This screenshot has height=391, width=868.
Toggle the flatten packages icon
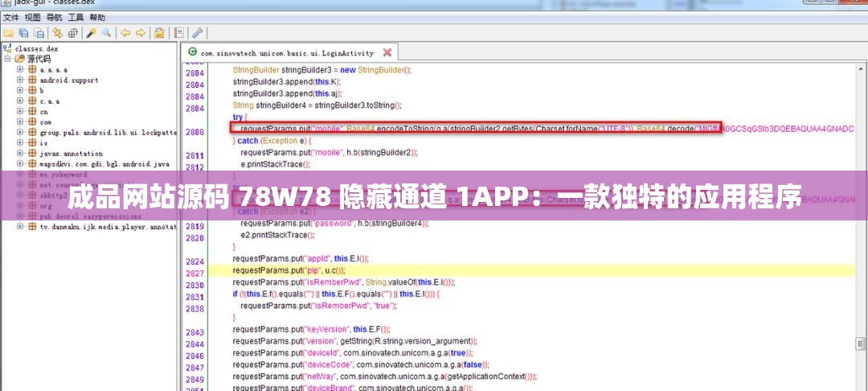pos(73,33)
